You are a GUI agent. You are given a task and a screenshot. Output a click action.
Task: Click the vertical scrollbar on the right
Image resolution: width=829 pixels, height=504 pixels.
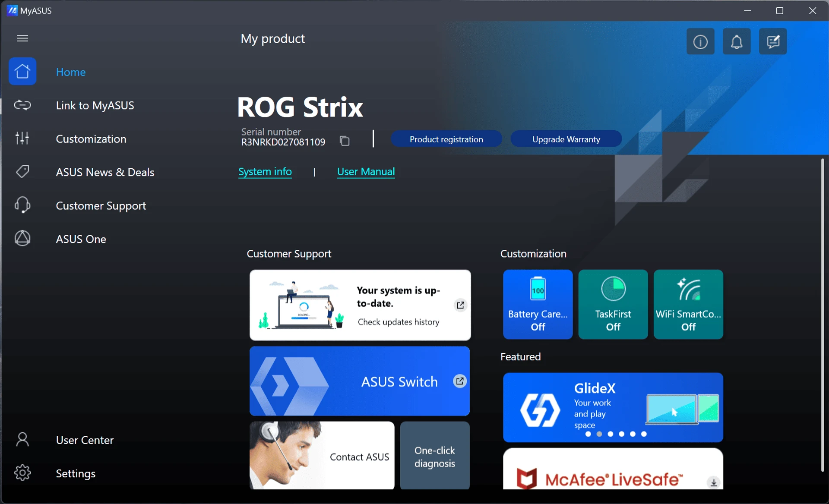coord(823,315)
